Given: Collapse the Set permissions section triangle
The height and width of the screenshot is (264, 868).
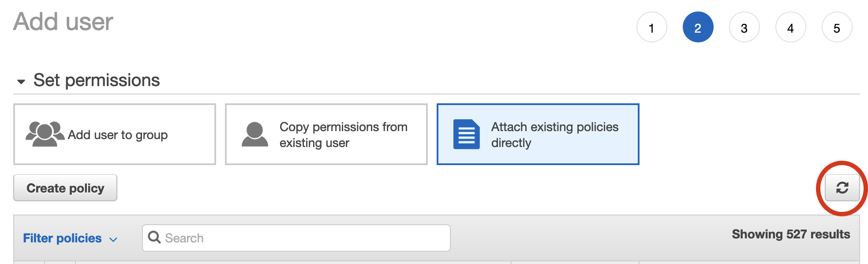Looking at the screenshot, I should (21, 81).
